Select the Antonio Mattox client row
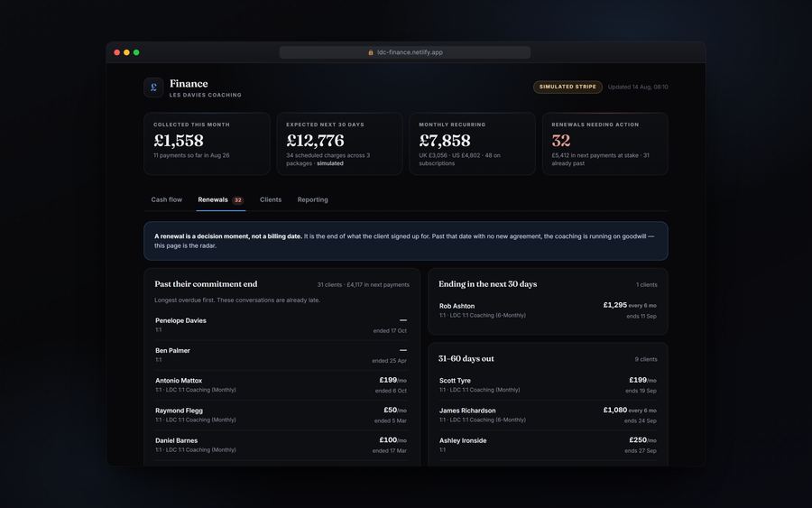 [x=281, y=384]
